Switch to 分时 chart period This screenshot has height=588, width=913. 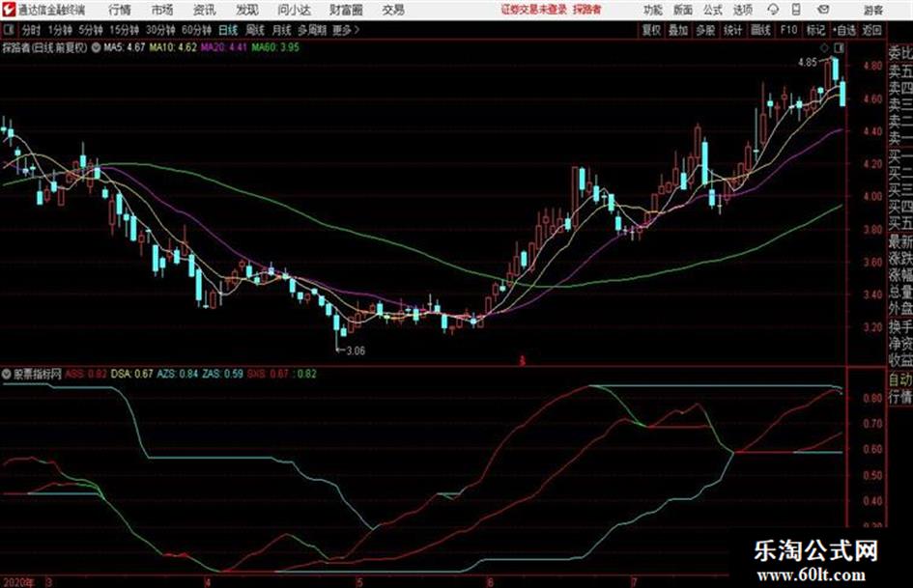coord(31,30)
